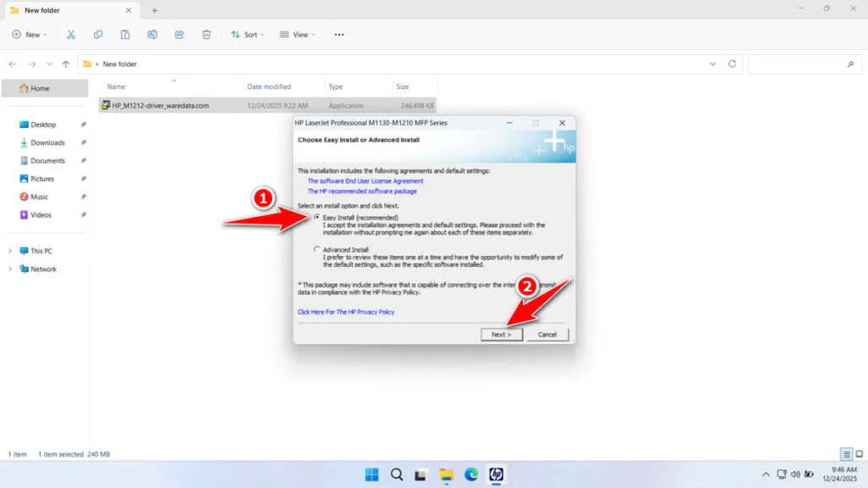Open the Sort dropdown menu
Viewport: 868px width, 488px height.
(248, 35)
